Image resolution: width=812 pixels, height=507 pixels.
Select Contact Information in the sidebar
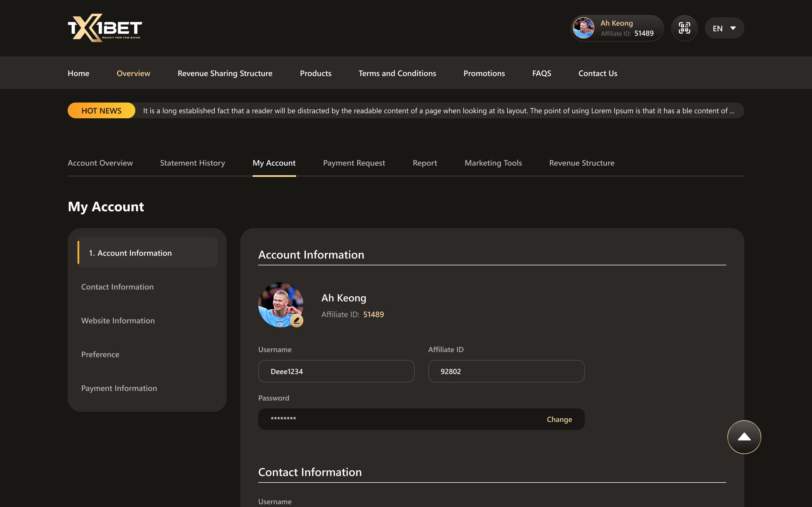click(x=117, y=287)
